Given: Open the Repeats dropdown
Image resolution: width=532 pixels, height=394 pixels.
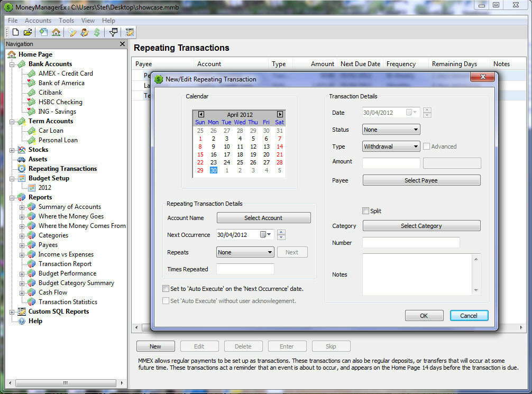Looking at the screenshot, I should (x=245, y=252).
